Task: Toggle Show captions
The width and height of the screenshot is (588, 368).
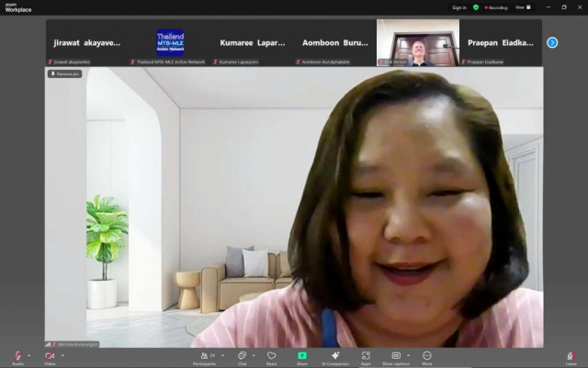Action: [395, 356]
